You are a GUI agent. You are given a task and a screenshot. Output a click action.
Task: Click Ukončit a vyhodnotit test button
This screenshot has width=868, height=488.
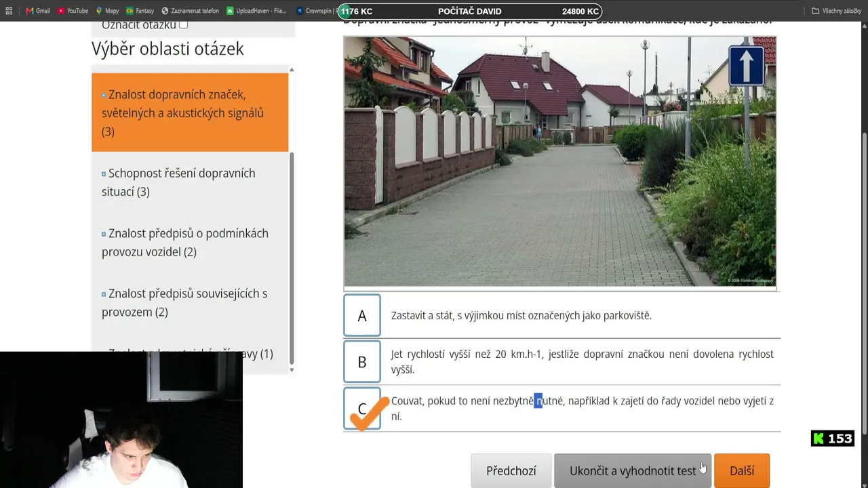point(633,470)
